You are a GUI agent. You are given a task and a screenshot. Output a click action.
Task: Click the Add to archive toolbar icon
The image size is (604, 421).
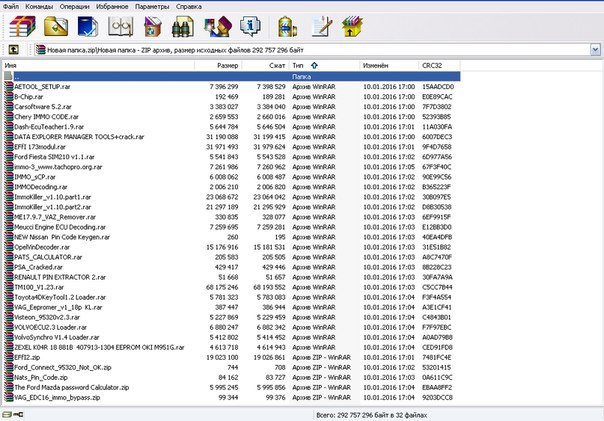point(22,27)
